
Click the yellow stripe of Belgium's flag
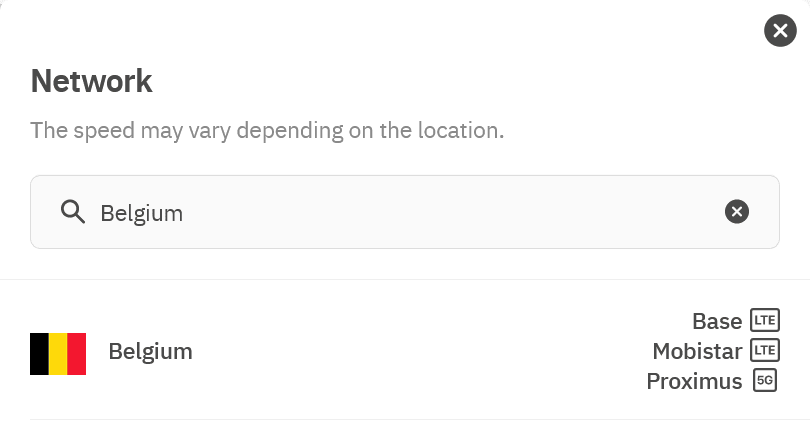pos(58,354)
